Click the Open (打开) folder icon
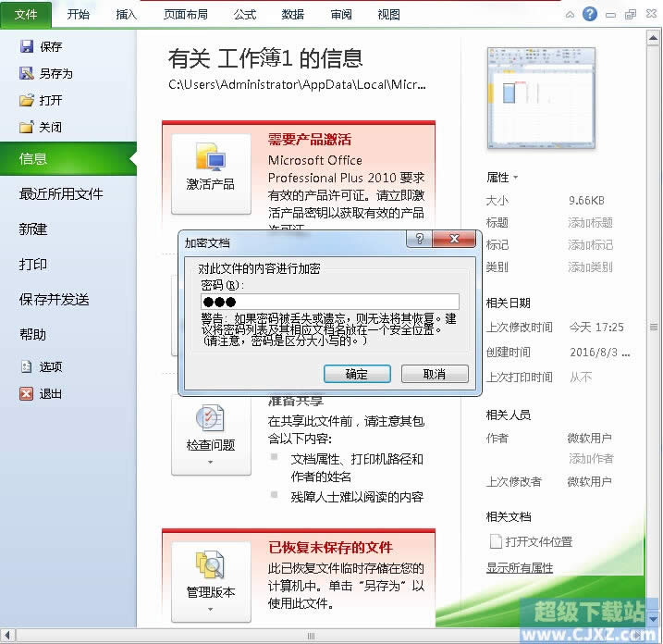This screenshot has width=663, height=644. point(26,100)
